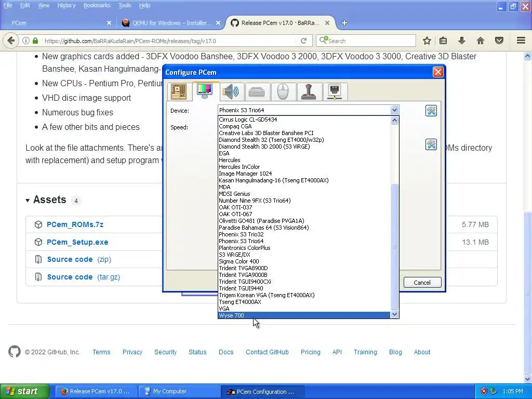Click the configure tool icon beside Device
The image size is (532, 399).
(x=431, y=111)
